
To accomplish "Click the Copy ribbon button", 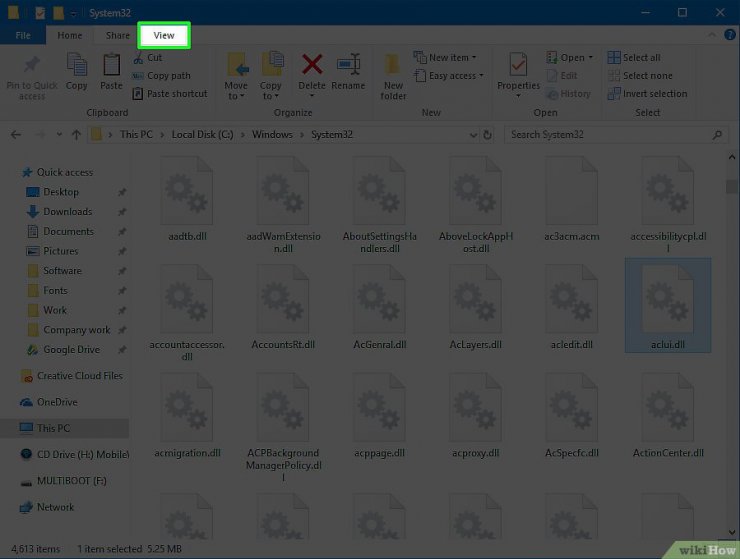I will click(76, 72).
